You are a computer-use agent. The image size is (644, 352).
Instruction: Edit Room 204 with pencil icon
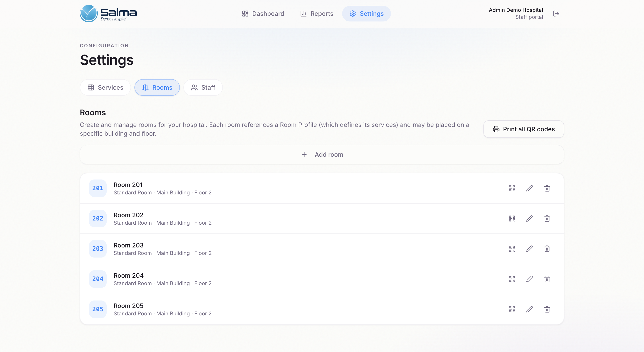pos(529,279)
